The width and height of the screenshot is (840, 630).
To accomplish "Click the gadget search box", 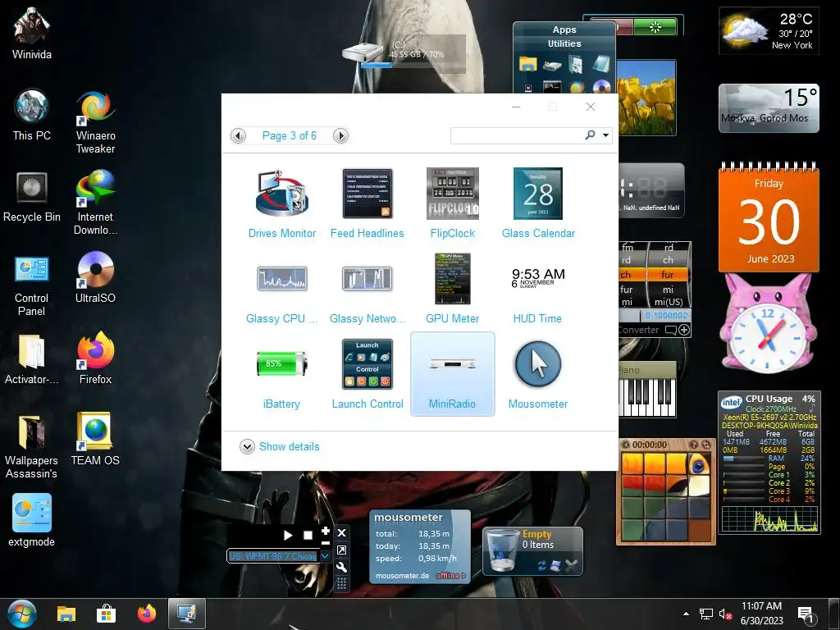I will click(x=516, y=135).
